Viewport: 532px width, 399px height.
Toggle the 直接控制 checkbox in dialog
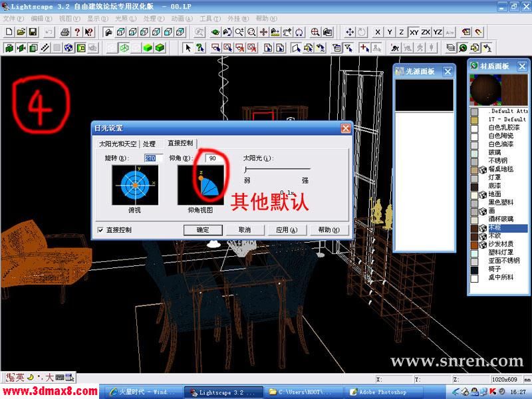[x=100, y=230]
